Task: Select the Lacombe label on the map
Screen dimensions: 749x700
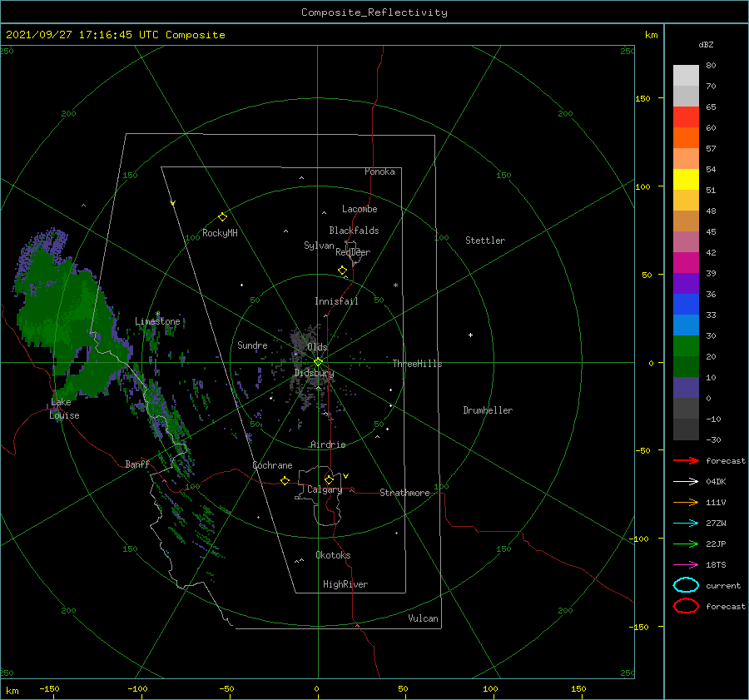Action: click(360, 209)
